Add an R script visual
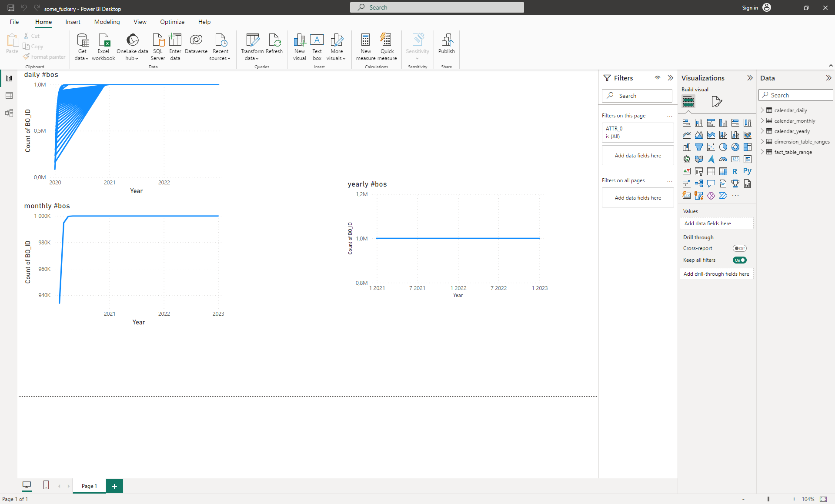835x504 pixels. click(735, 171)
